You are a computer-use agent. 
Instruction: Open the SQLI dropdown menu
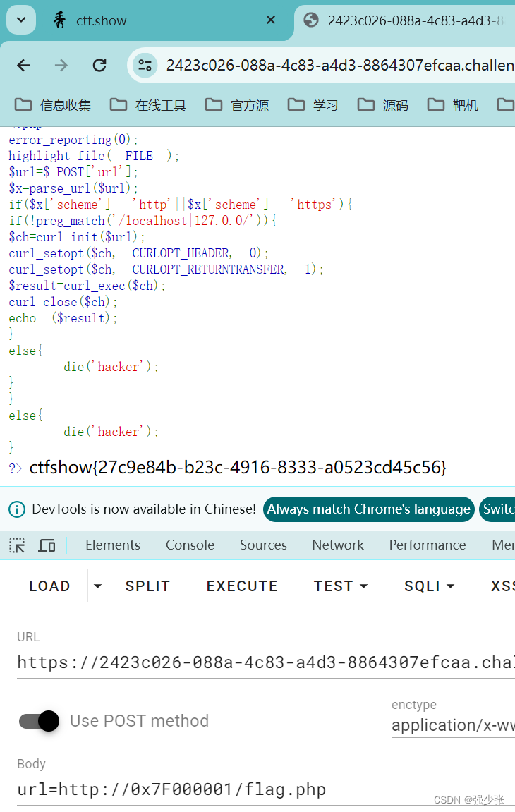pos(429,586)
